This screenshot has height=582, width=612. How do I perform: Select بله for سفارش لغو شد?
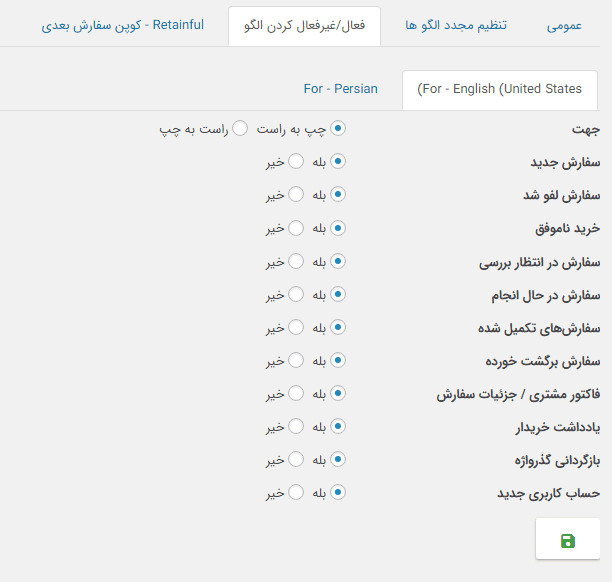(x=338, y=194)
